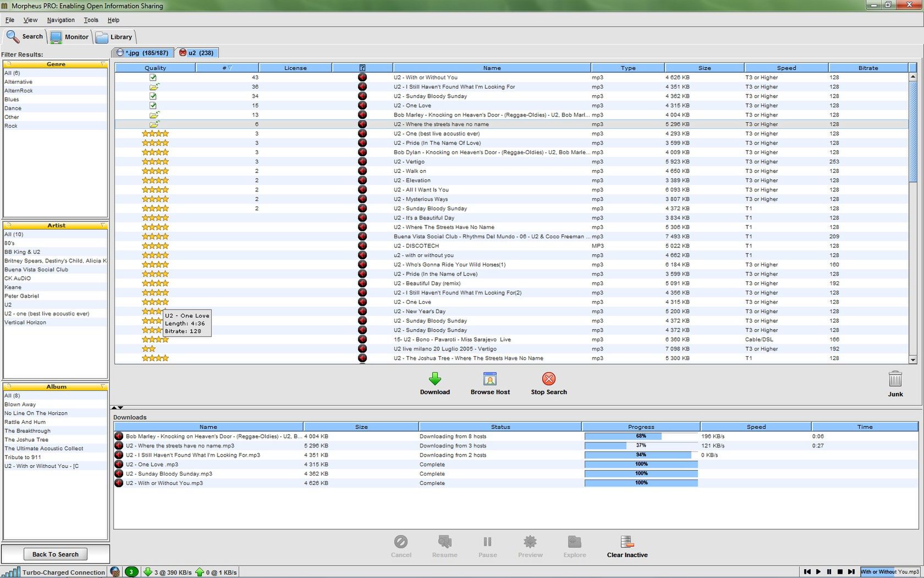Click play in the mini media player
Image resolution: width=924 pixels, height=578 pixels.
point(818,572)
